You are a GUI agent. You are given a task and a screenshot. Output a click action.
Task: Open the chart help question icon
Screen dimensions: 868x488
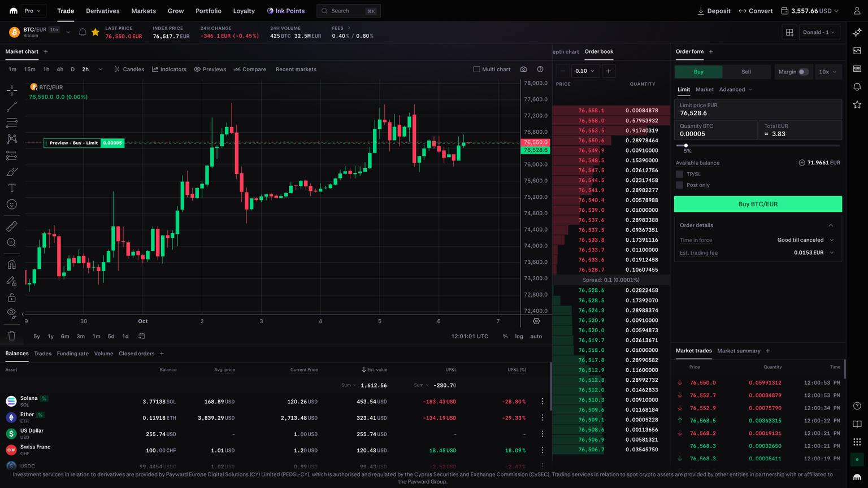coord(540,69)
